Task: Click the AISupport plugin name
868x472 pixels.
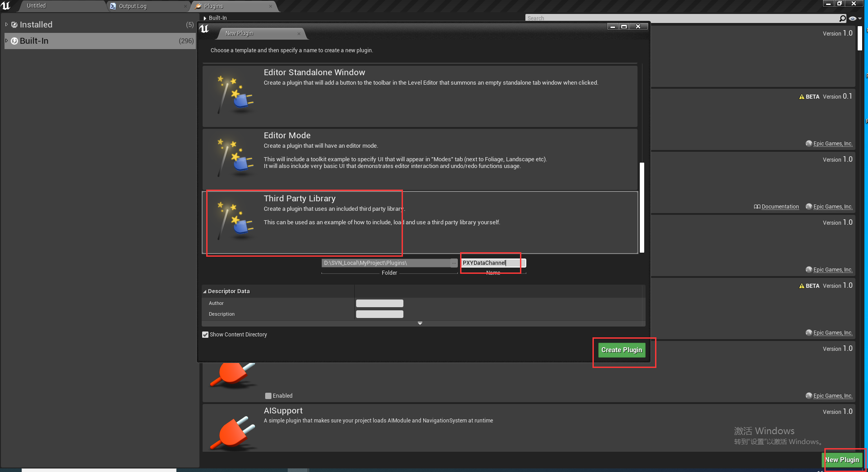Action: coord(283,411)
